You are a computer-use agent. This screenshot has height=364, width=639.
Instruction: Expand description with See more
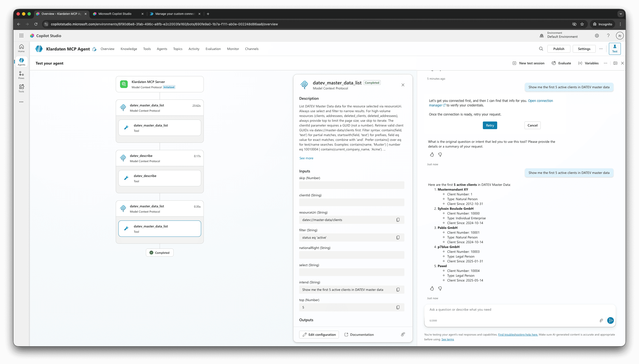306,158
